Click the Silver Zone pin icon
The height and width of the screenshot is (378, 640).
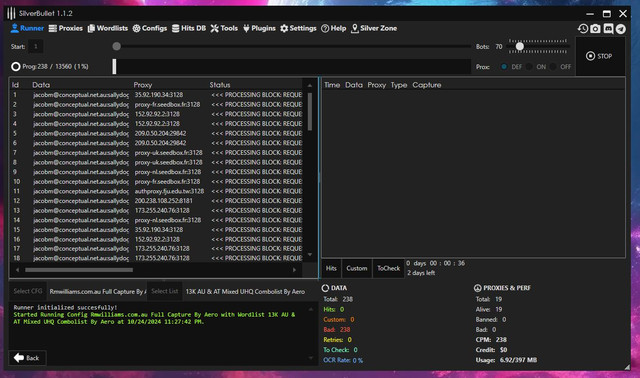click(355, 28)
